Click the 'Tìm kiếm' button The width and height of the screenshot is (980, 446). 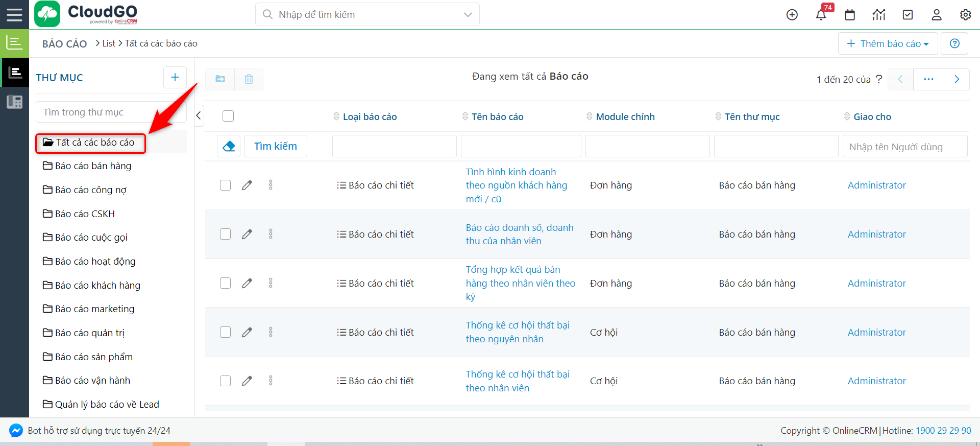click(275, 146)
